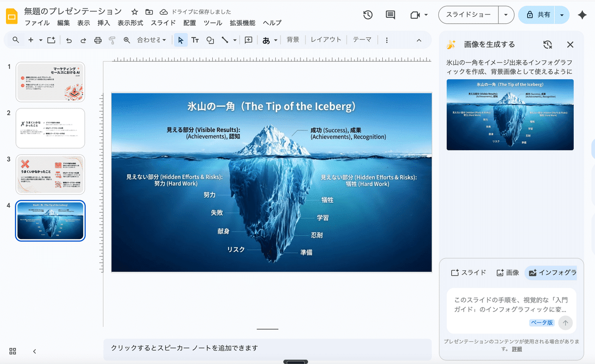The height and width of the screenshot is (364, 595).
Task: Open the 挿入 menu
Action: point(104,23)
